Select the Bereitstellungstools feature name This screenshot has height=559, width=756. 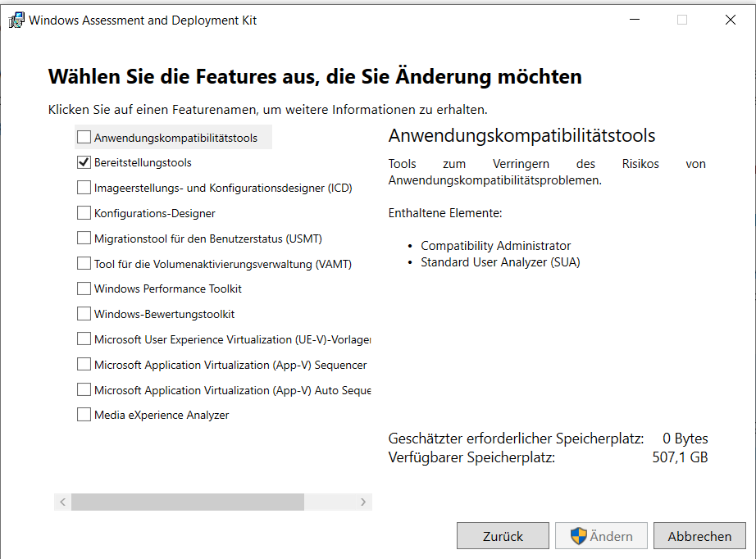point(143,162)
